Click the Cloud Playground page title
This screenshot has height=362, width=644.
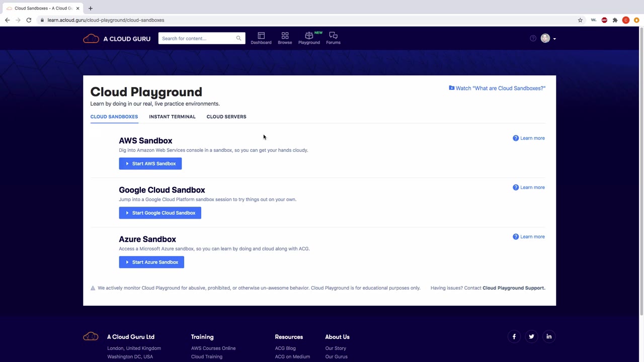[146, 92]
